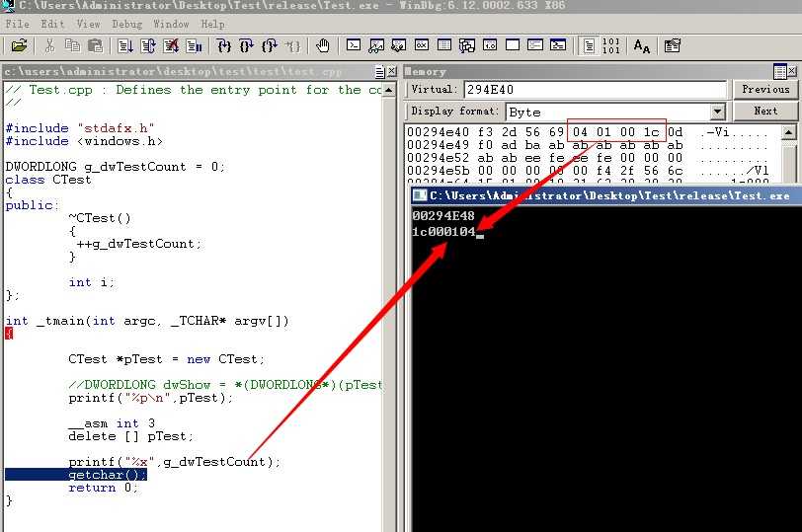Viewport: 802px width, 532px height.
Task: Click the '__asm int 3' line
Action: tap(112, 423)
